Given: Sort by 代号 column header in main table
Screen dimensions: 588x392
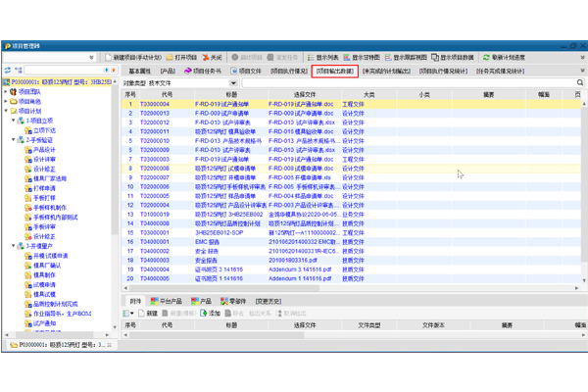Looking at the screenshot, I should [x=167, y=94].
